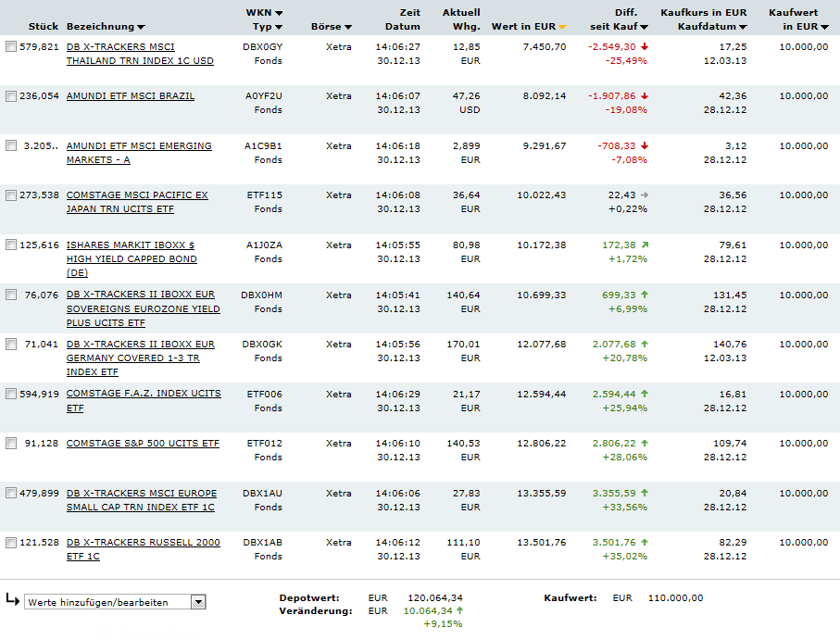Tick the Comstage S&P 500 checkbox

click(x=11, y=444)
